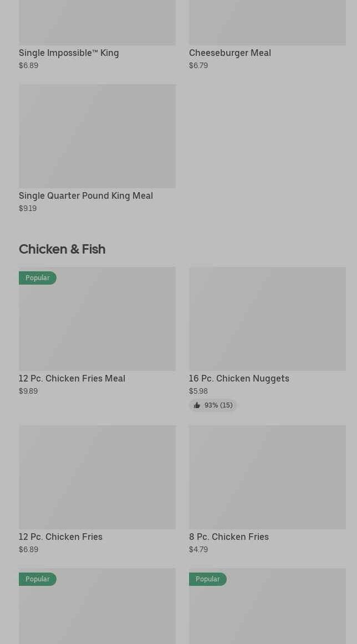Click the Popular badge on 12 Pc. Chicken Fries Meal
The image size is (357, 644).
pos(38,278)
